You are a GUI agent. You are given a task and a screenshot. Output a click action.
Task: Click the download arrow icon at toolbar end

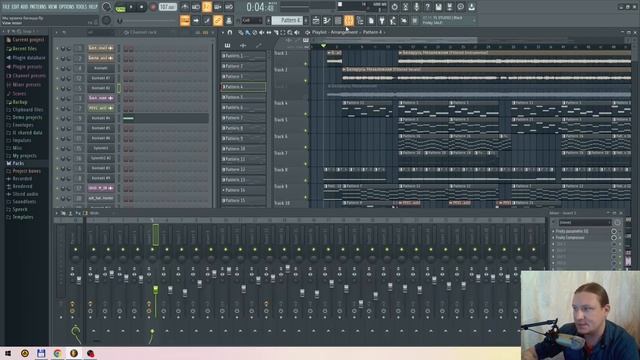tap(471, 7)
